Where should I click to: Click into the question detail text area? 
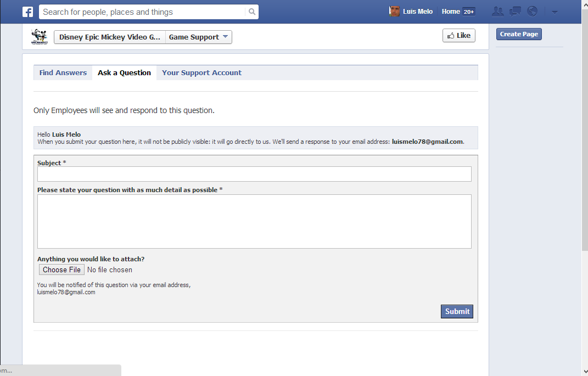pos(254,221)
